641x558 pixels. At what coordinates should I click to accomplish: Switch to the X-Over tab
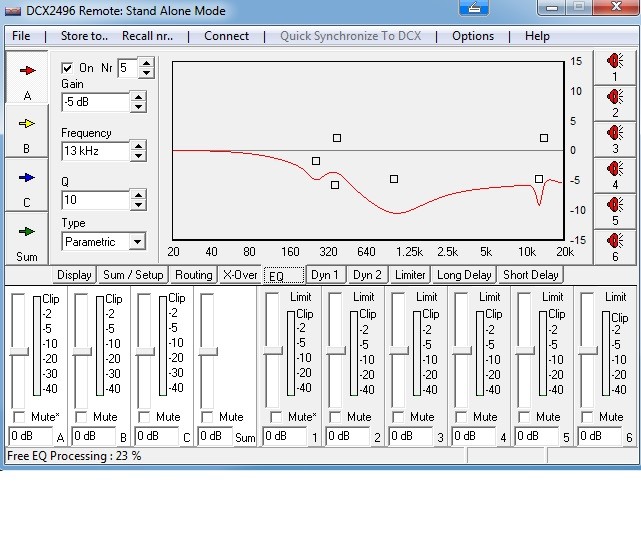tap(240, 275)
